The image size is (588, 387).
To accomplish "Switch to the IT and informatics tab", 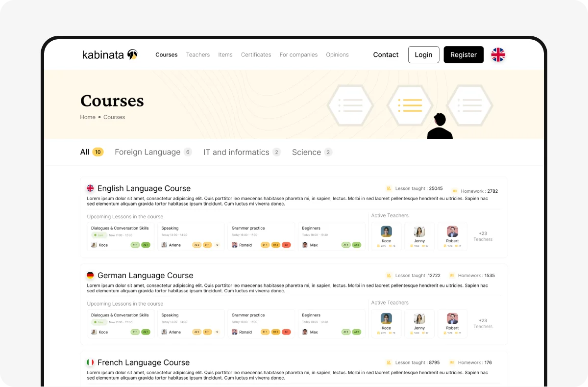I will 236,152.
